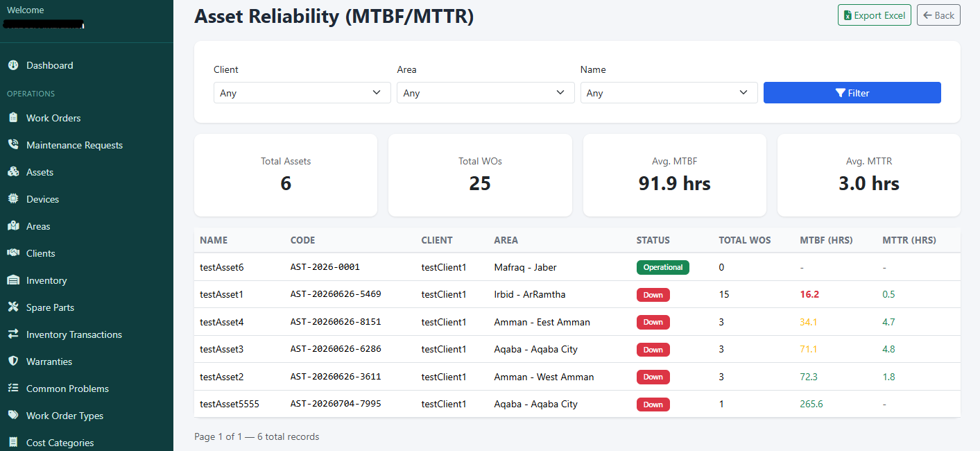980x451 pixels.
Task: Click the Down badge for testAsset1
Action: (x=653, y=295)
